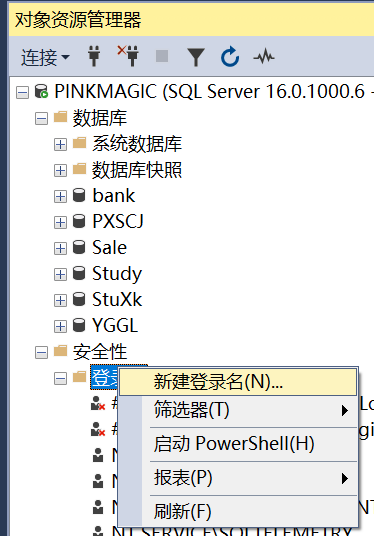This screenshot has width=374, height=536.
Task: Click the gray stop square icon
Action: click(162, 56)
